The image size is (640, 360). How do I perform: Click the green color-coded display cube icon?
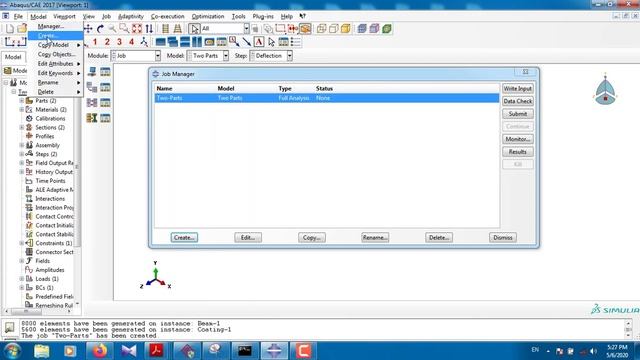coord(387,29)
